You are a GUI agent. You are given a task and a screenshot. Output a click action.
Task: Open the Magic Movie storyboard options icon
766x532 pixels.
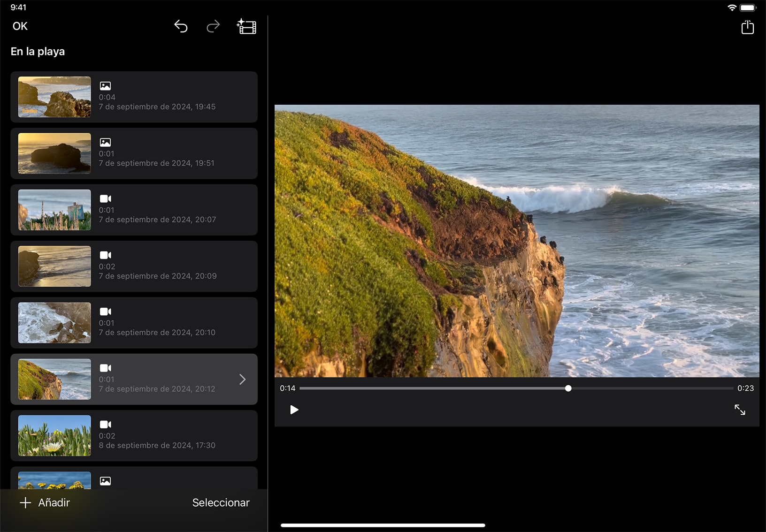pos(246,26)
